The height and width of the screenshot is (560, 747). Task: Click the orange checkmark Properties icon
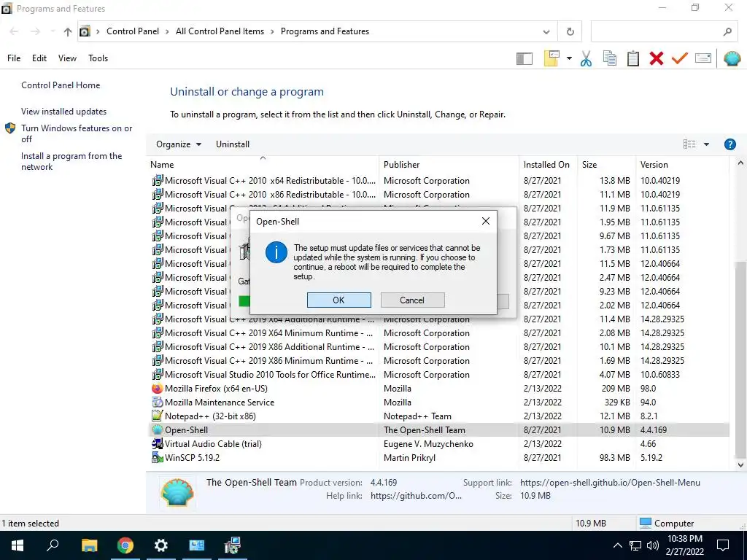click(x=679, y=58)
